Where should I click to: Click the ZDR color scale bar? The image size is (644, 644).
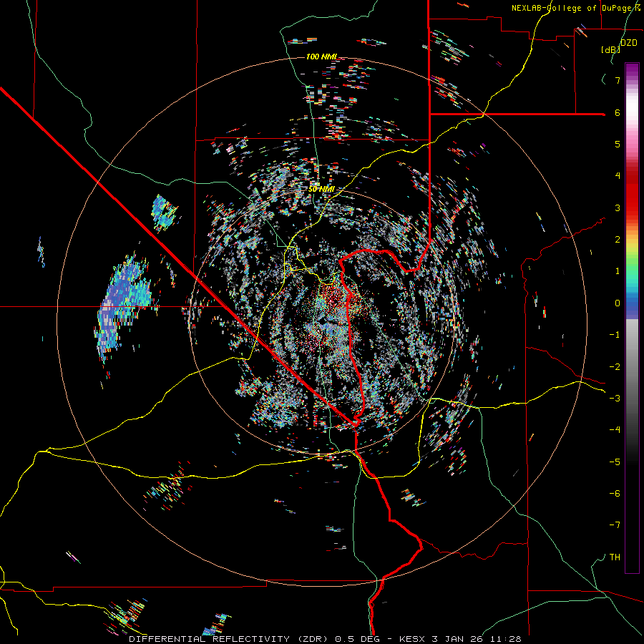(632, 318)
